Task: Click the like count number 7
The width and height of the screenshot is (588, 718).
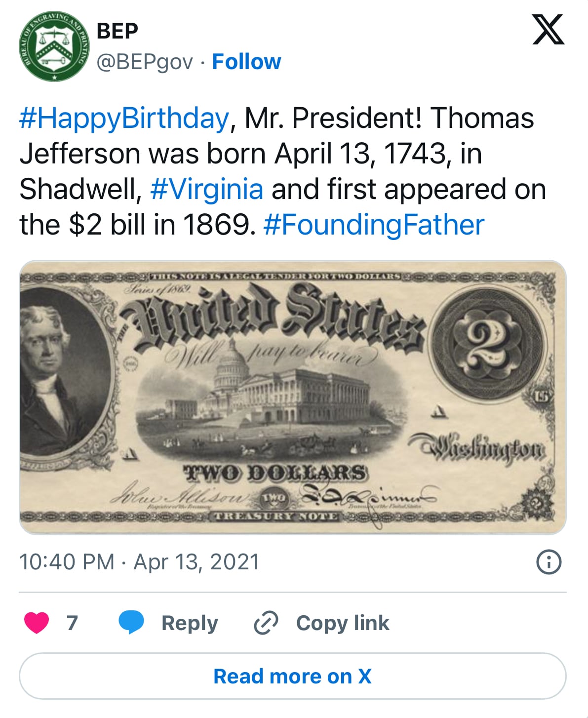Action: pyautogui.click(x=73, y=623)
